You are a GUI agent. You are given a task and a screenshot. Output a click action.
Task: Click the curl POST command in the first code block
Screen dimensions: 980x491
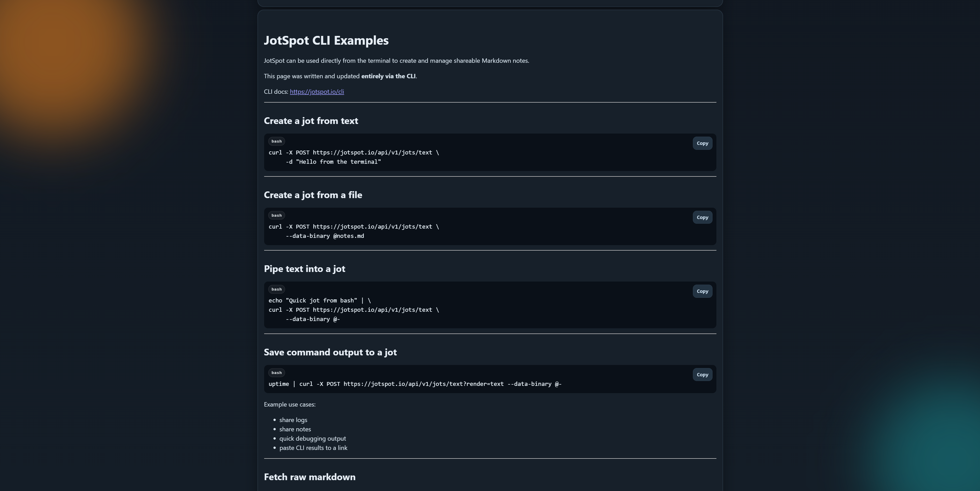tap(353, 152)
